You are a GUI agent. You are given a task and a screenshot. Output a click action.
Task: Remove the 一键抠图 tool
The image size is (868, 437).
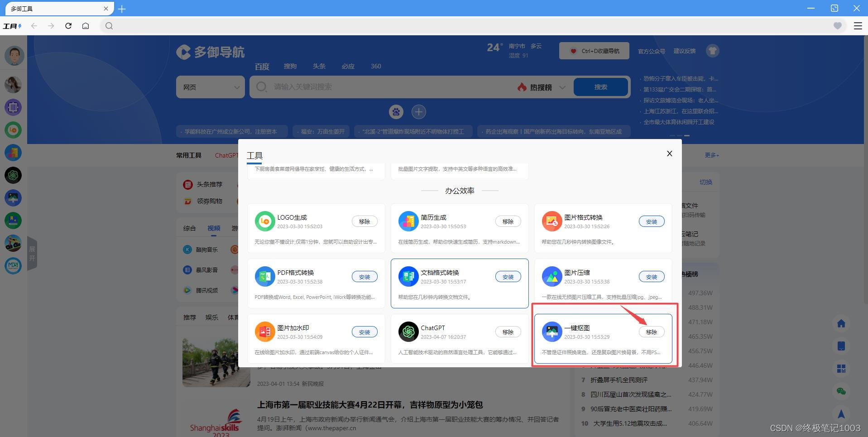[x=652, y=332]
